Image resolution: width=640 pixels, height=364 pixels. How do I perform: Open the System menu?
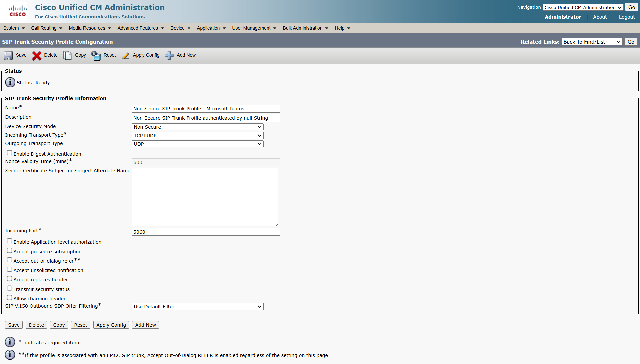[14, 28]
